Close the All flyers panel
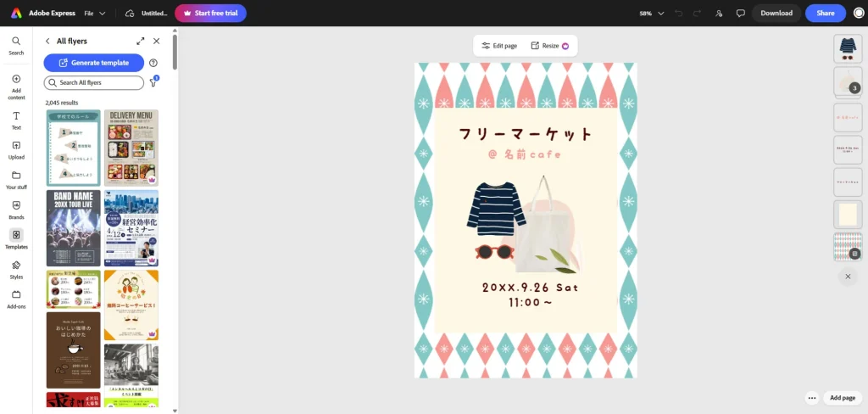Screen dimensions: 868x414 (x=156, y=41)
